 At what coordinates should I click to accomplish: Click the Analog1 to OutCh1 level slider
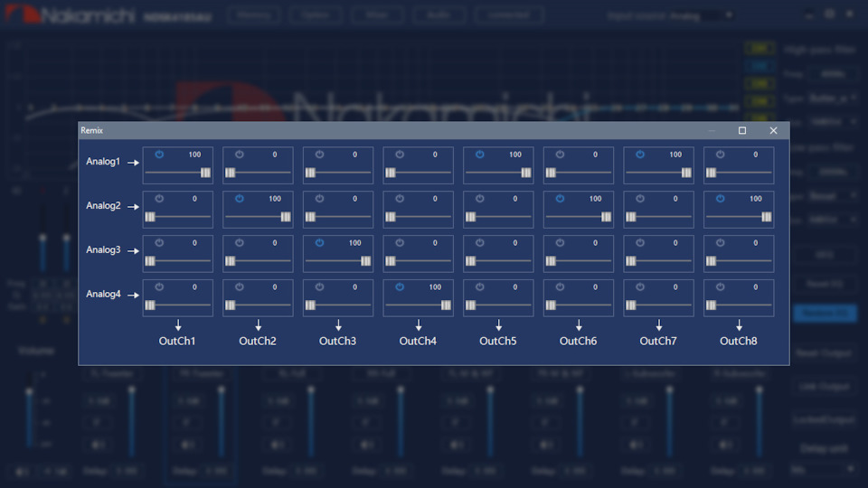tap(178, 173)
